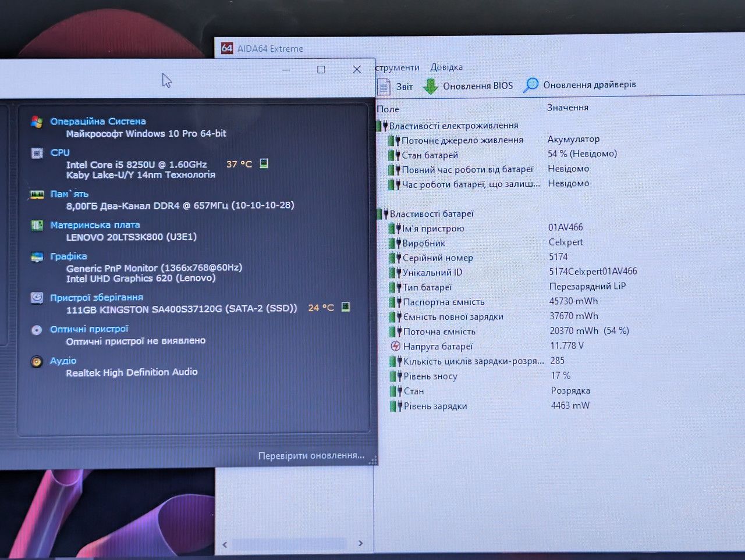This screenshot has width=745, height=560.
Task: Select the value 37670 mWh
Action: tap(574, 316)
